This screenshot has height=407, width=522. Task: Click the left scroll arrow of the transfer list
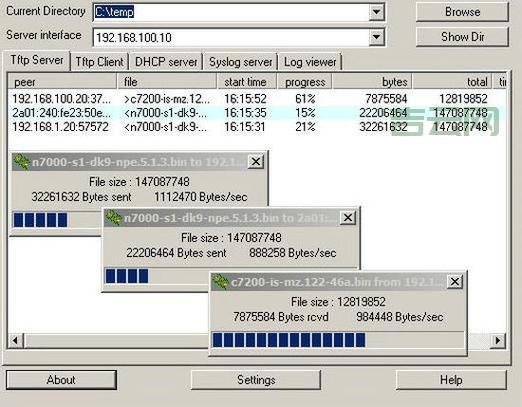coord(15,340)
